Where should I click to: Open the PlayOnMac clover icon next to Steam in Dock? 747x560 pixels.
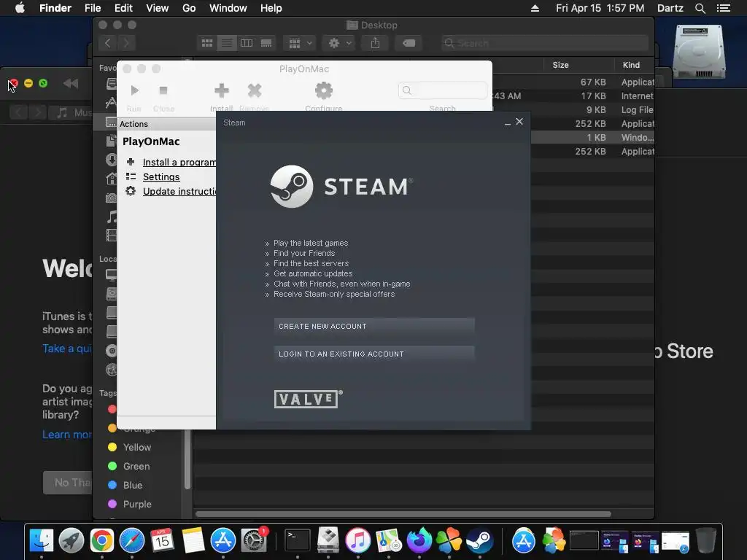click(449, 540)
